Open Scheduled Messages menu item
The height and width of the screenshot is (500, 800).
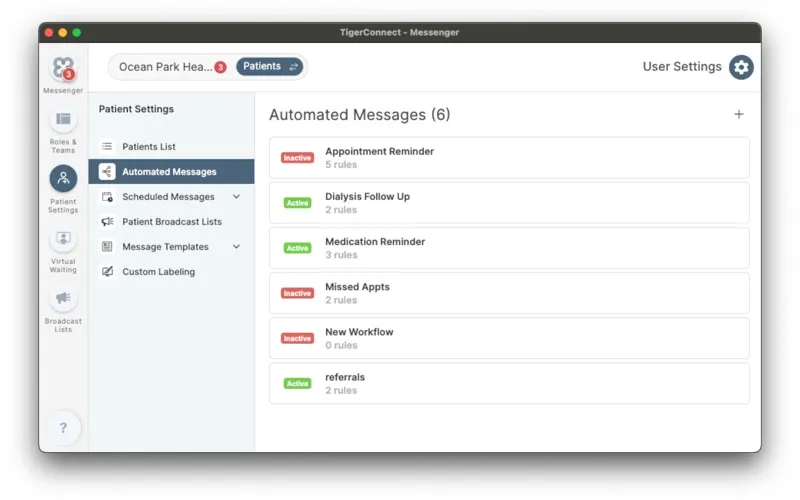(171, 196)
